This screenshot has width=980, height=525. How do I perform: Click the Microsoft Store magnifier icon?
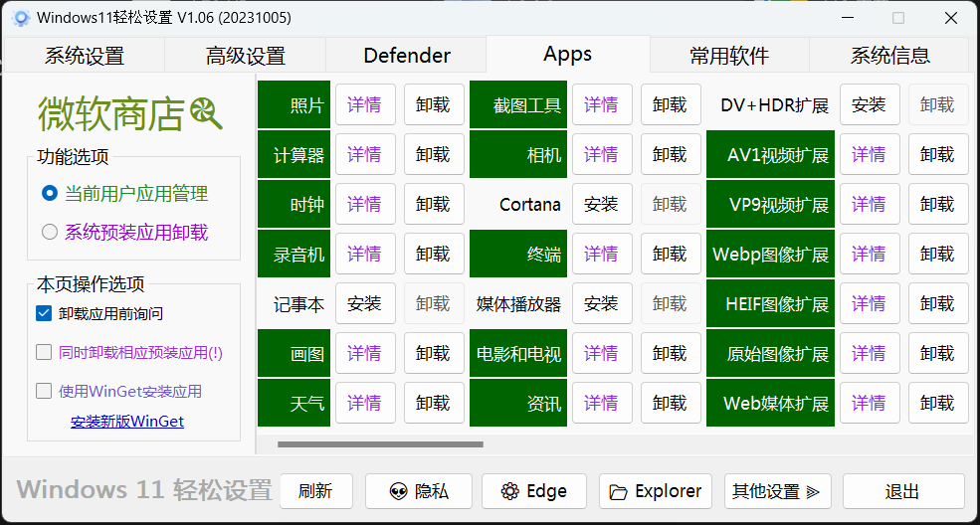pos(207,114)
